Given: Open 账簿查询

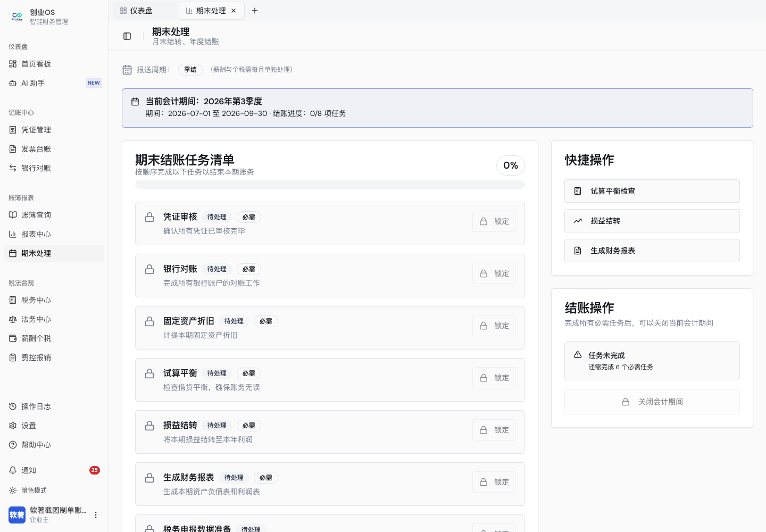Looking at the screenshot, I should tap(54, 215).
